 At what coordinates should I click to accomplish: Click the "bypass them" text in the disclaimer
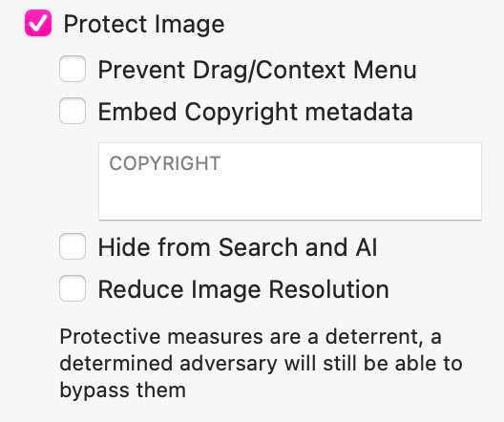coord(123,390)
